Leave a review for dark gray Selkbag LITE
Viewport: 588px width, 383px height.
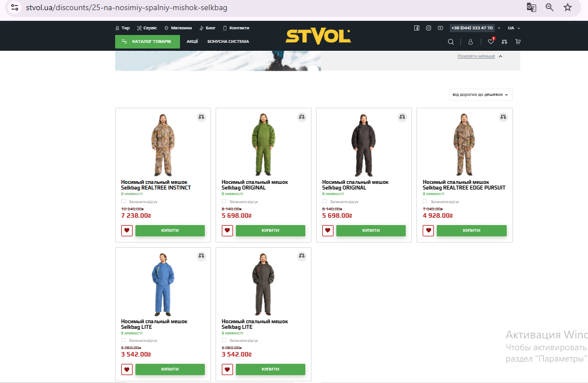pyautogui.click(x=240, y=341)
